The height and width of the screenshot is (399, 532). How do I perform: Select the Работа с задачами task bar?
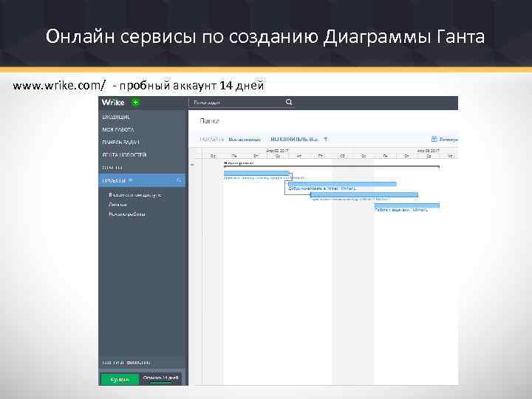[x=407, y=205]
